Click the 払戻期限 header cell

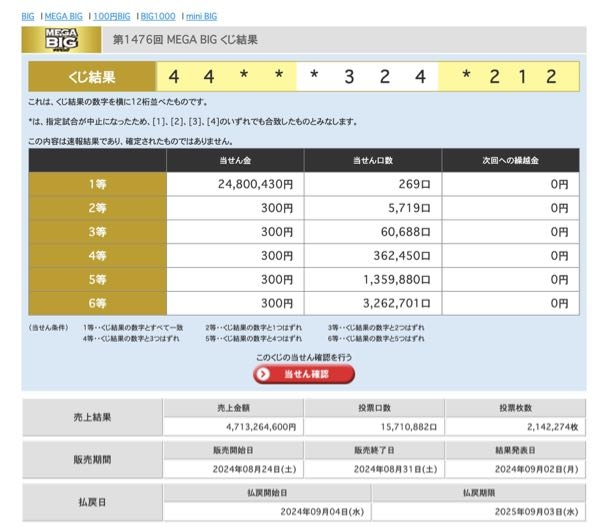pyautogui.click(x=479, y=493)
